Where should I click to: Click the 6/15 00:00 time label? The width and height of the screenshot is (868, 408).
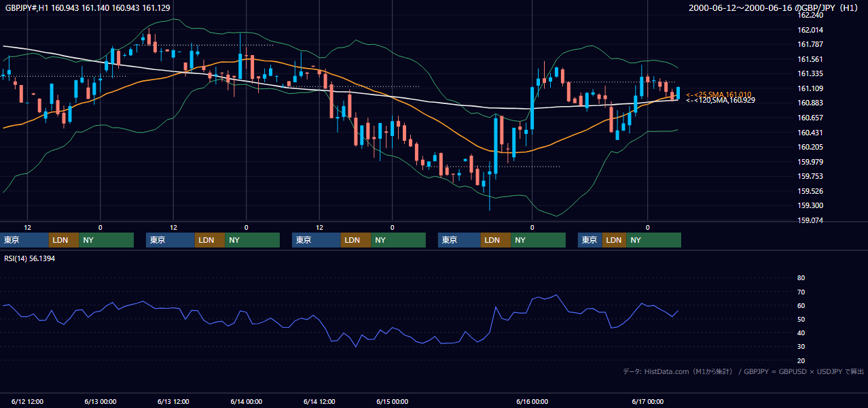point(392,401)
